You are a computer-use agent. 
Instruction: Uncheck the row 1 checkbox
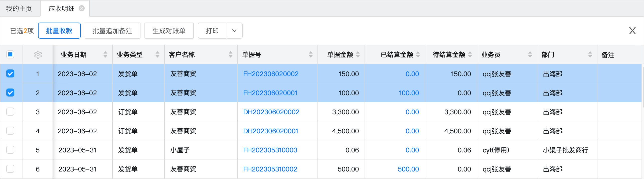10,74
